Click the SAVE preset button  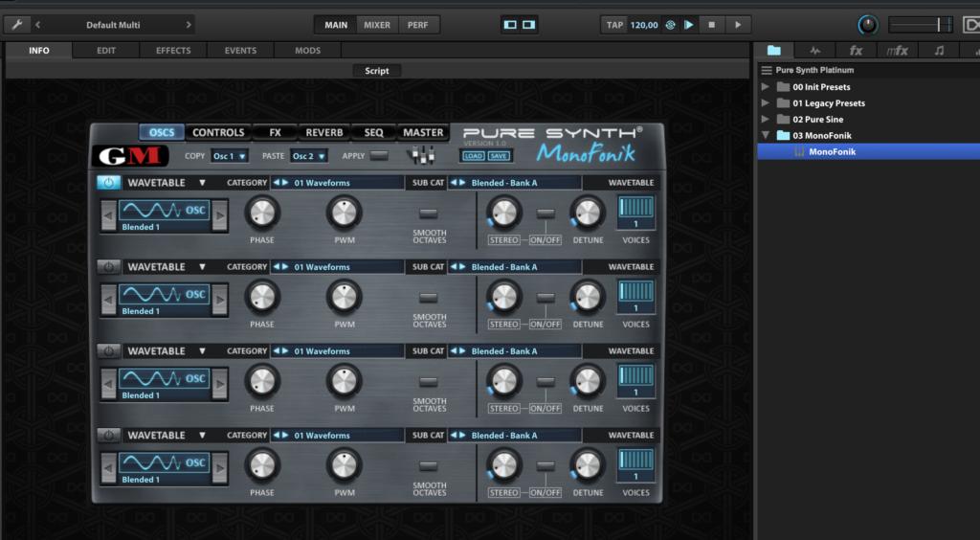498,156
